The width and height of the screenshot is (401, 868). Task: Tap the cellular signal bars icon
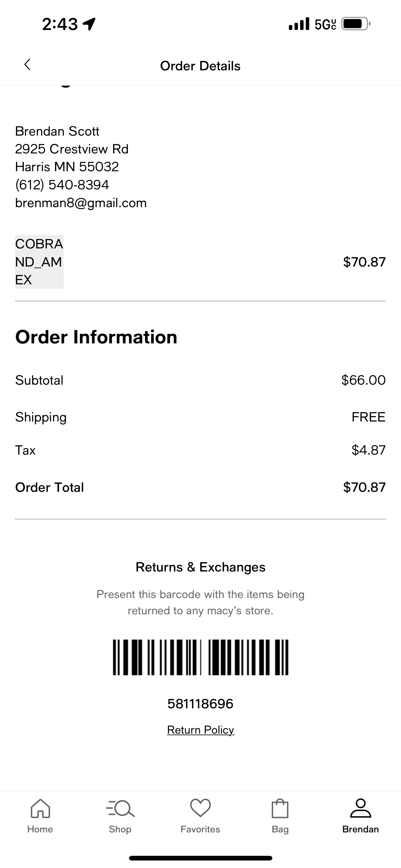coord(299,24)
